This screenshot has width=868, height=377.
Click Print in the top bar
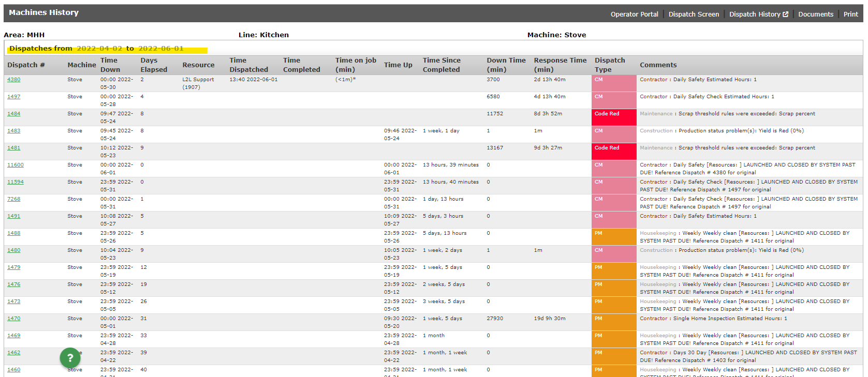click(x=850, y=14)
